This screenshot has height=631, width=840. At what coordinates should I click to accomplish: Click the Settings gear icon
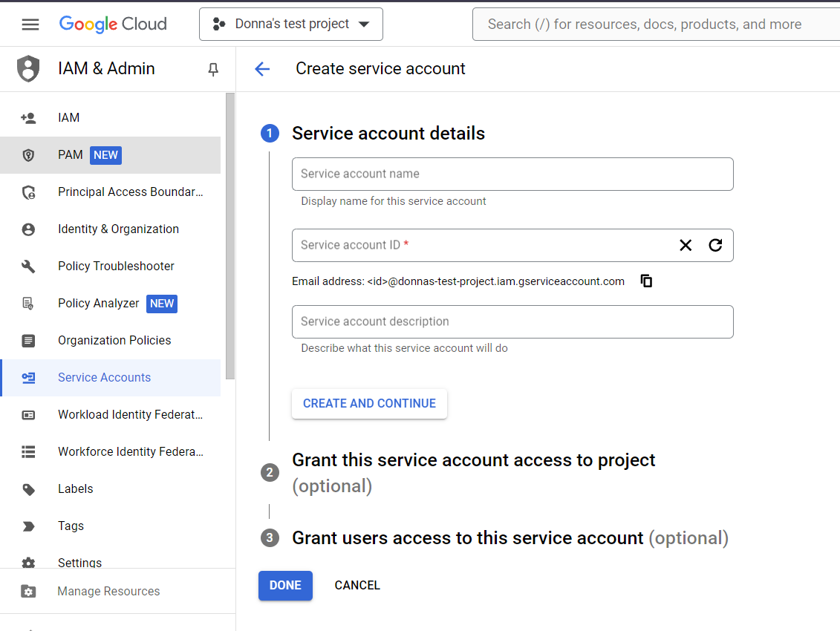[x=28, y=563]
